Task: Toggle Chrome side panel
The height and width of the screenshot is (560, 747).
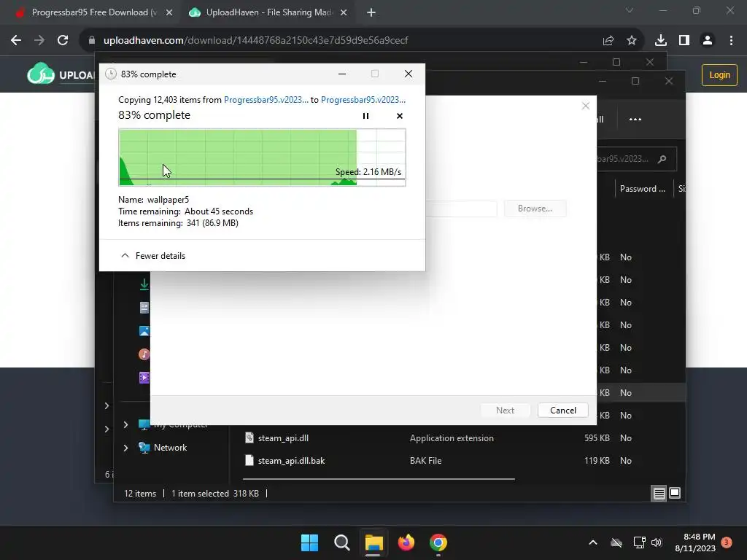Action: (x=684, y=41)
